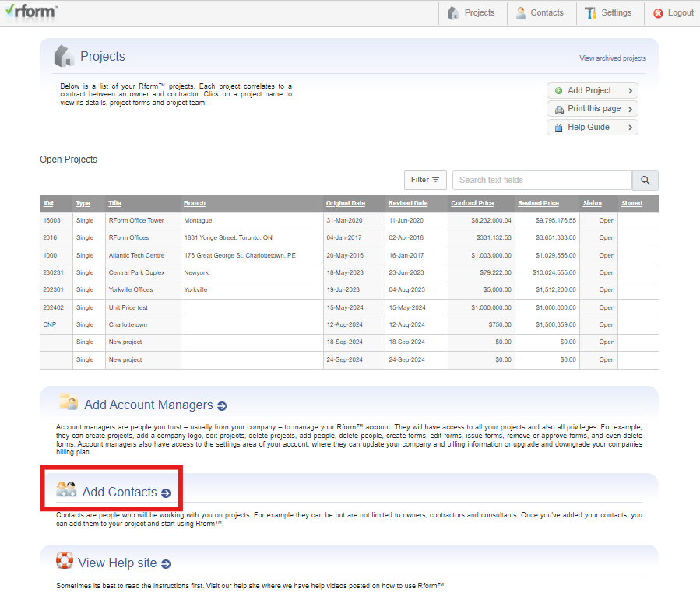This screenshot has height=603, width=700.
Task: Click arrow icon beside View Help site
Action: point(166,564)
